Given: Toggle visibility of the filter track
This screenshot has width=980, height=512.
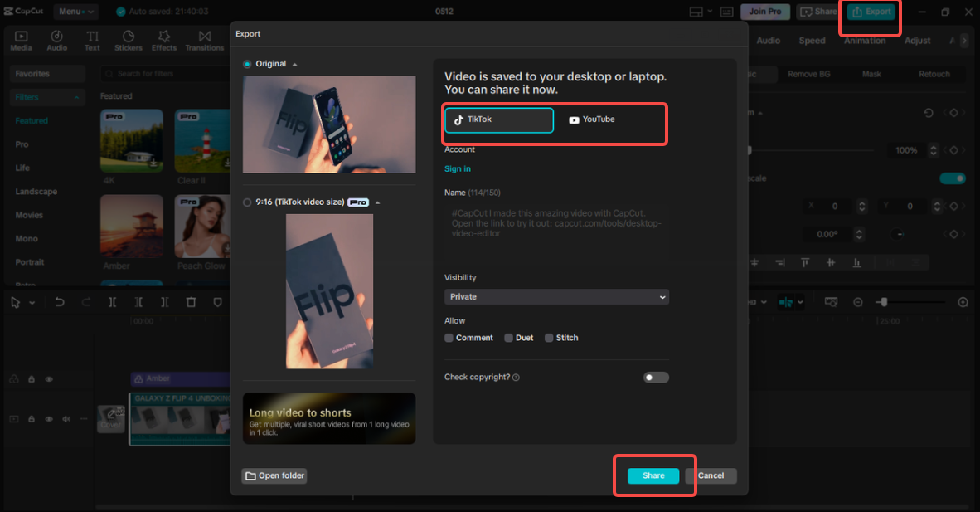Looking at the screenshot, I should (49, 378).
